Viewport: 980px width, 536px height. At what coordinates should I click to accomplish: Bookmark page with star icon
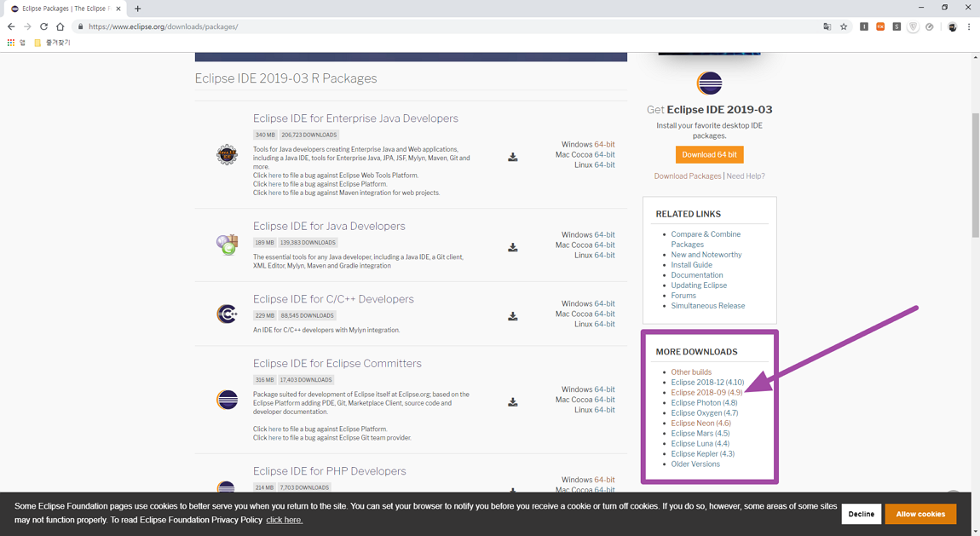[x=844, y=27]
